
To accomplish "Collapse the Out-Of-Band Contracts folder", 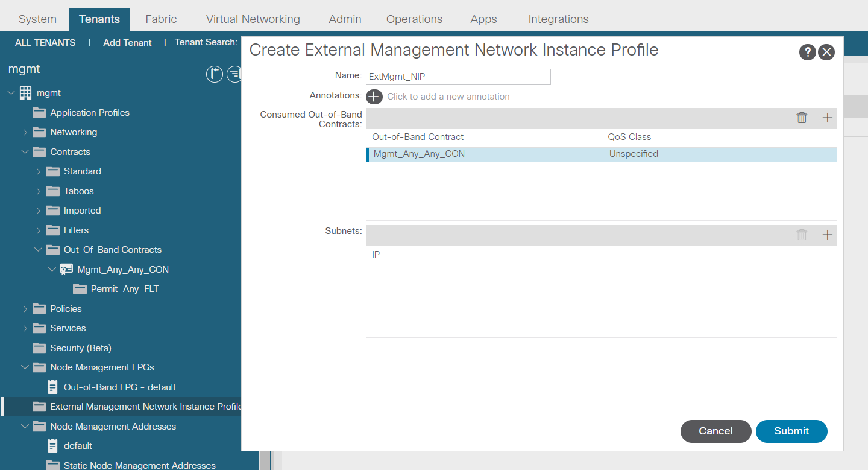I will [x=39, y=250].
